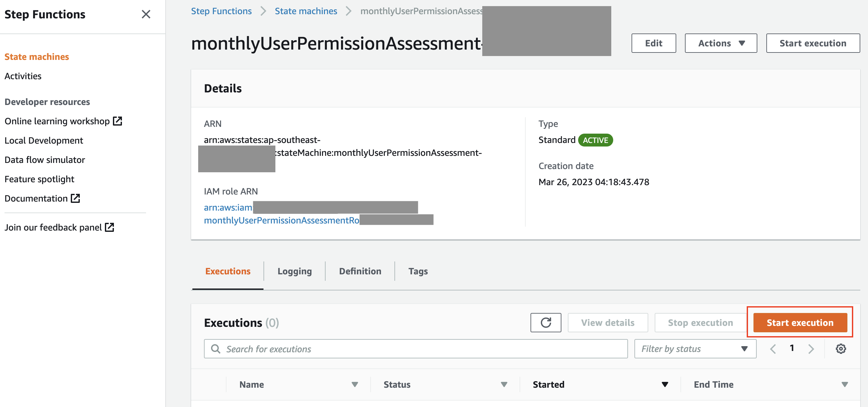Open table preferences gear icon
This screenshot has height=407, width=868.
(840, 348)
